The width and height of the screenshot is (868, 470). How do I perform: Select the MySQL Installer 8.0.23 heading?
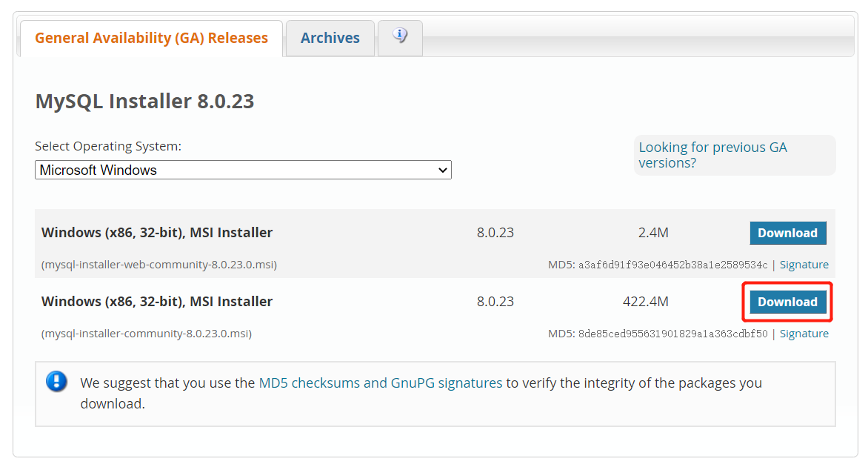[x=144, y=102]
